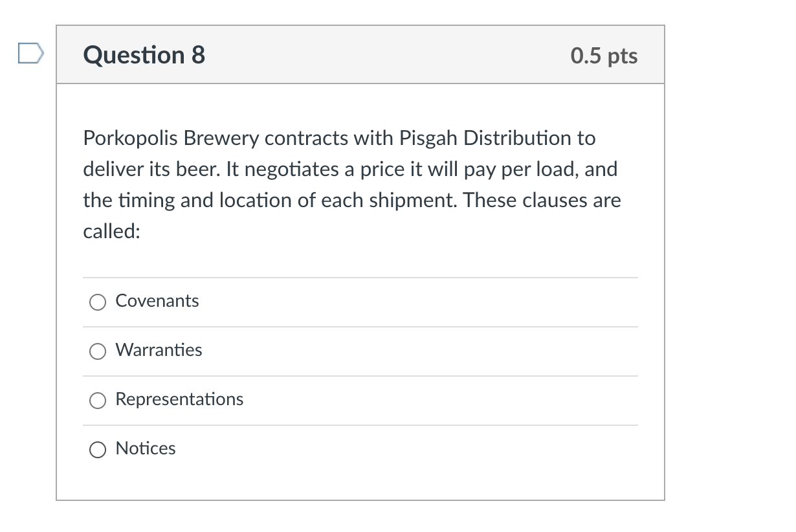Click the Question 8 header bar
796x532 pixels.
[x=360, y=55]
